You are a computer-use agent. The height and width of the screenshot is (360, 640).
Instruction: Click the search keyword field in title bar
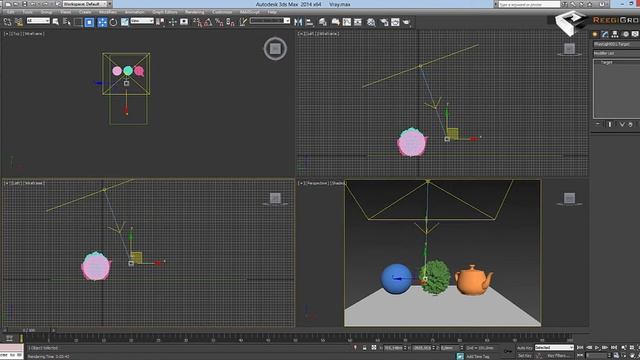pos(529,4)
